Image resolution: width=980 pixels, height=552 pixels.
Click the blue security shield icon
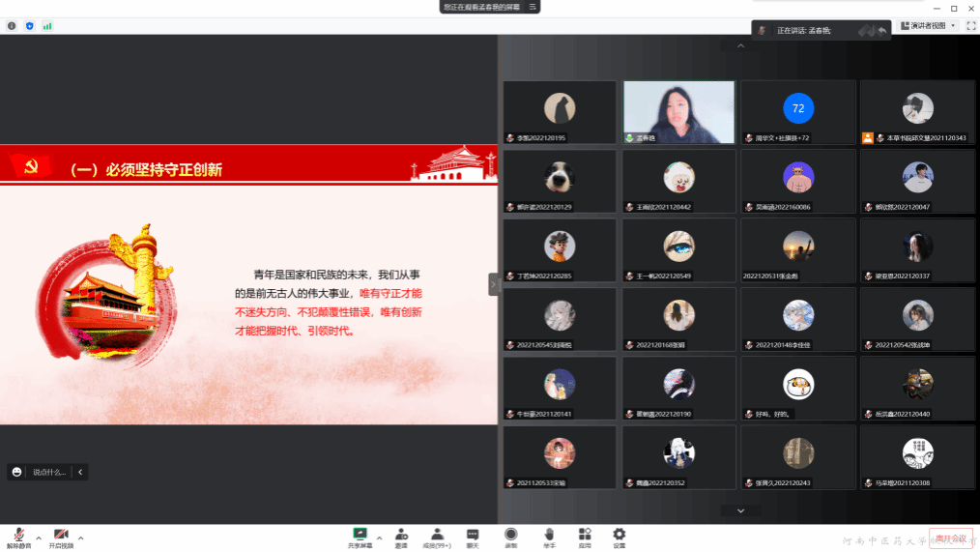pos(29,26)
